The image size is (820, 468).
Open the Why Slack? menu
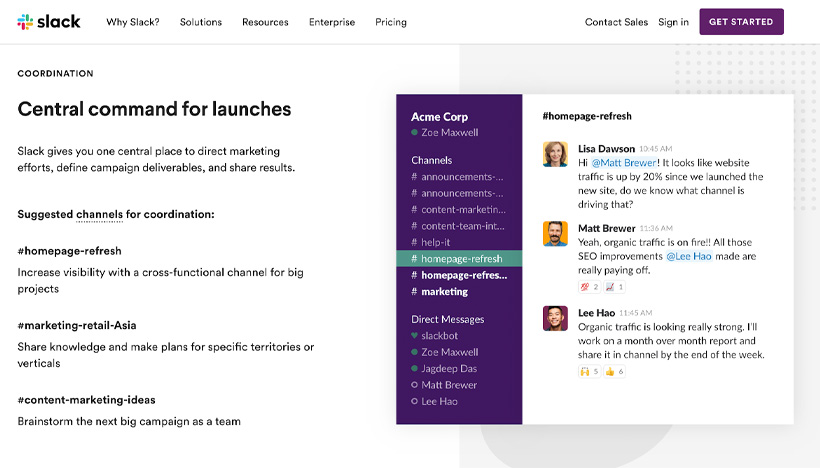point(133,22)
